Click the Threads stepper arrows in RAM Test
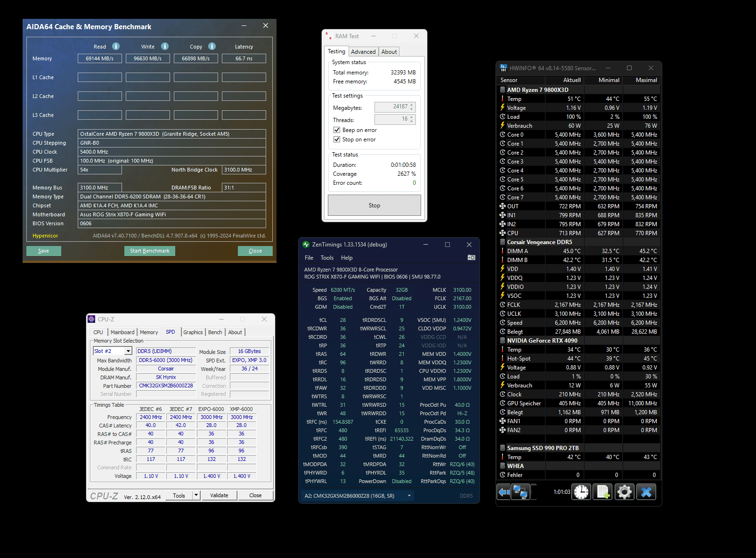The image size is (756, 558). pos(412,119)
